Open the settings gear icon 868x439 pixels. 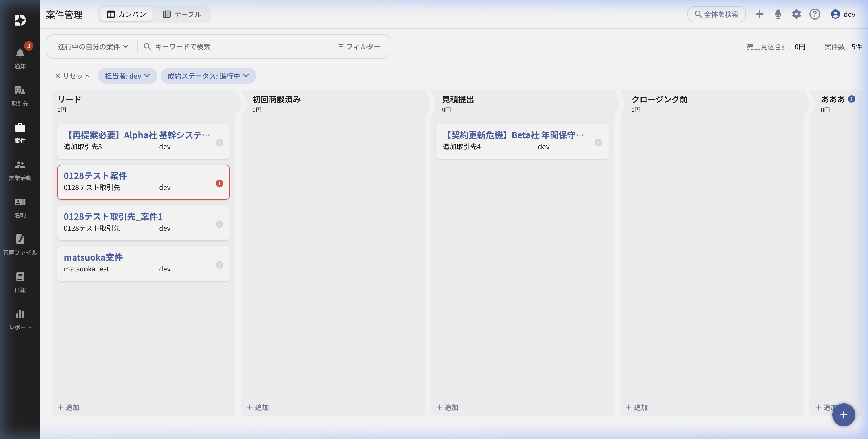[x=796, y=14]
